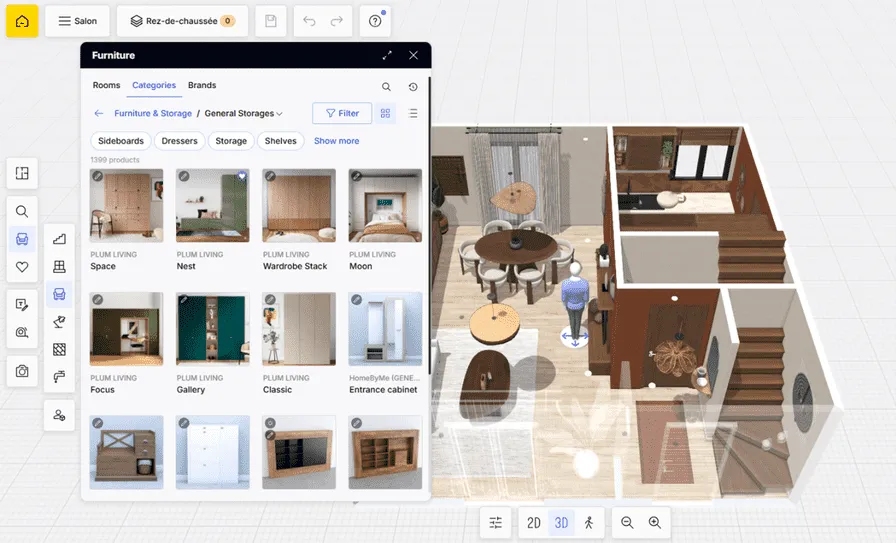Click the customize pencil badge on Moon
Viewport: 896px width, 543px height.
pyautogui.click(x=357, y=177)
